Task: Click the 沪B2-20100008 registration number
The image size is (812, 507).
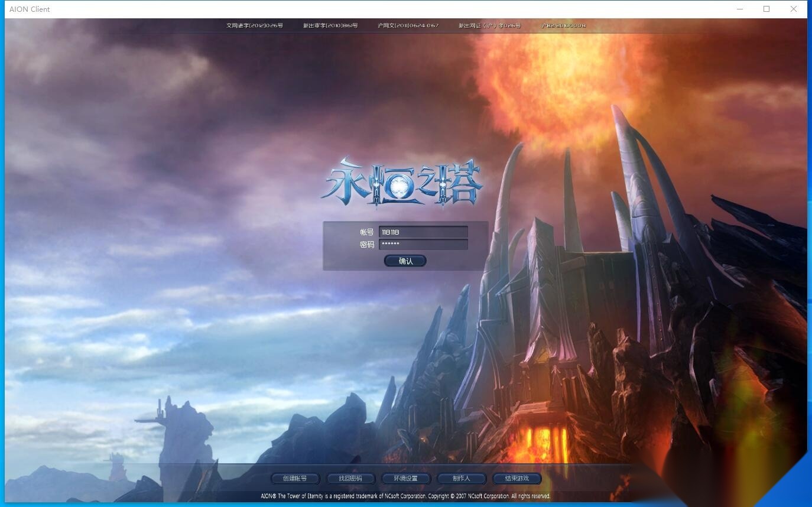Action: pyautogui.click(x=564, y=25)
